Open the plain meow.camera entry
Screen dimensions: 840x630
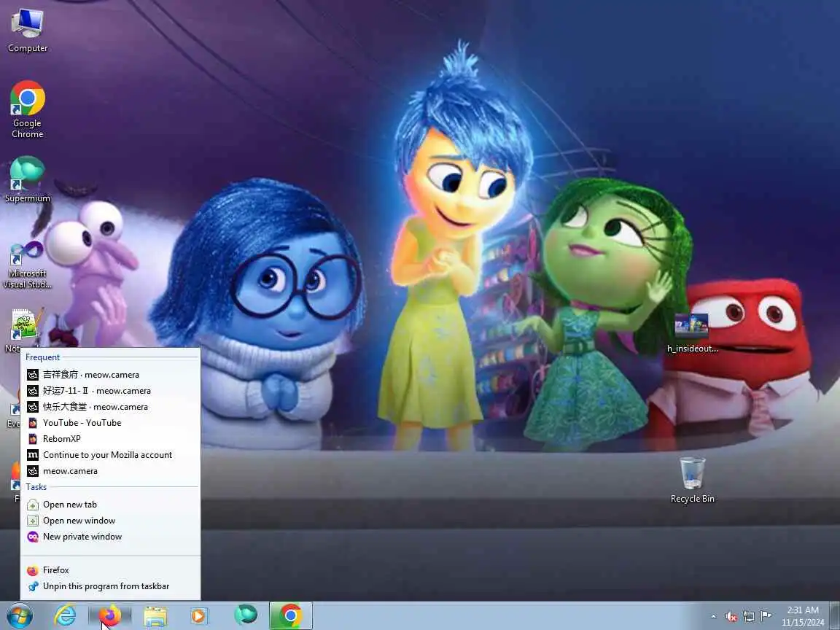tap(110, 471)
